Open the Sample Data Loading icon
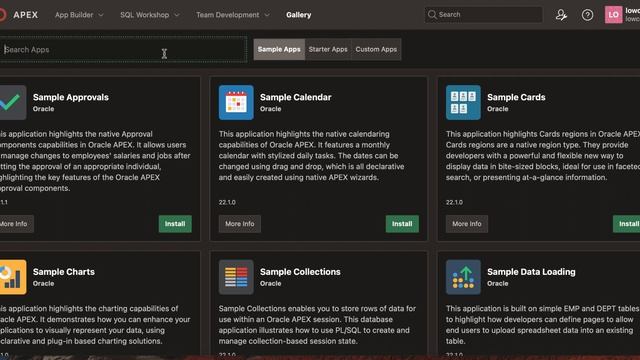This screenshot has width=640, height=360. (x=463, y=277)
